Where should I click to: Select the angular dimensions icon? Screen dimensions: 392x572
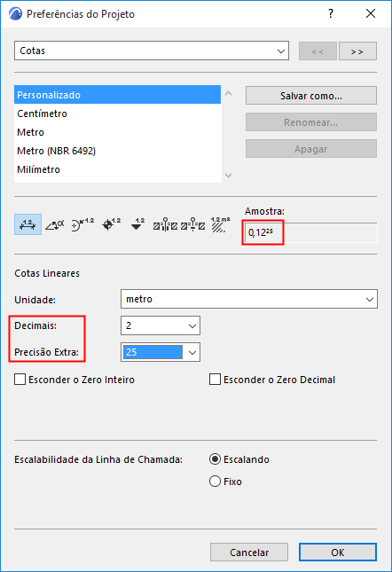tap(55, 224)
